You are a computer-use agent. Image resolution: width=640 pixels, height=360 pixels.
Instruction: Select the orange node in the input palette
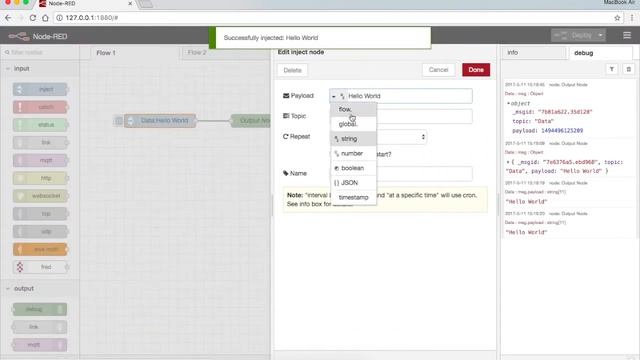tap(40, 249)
